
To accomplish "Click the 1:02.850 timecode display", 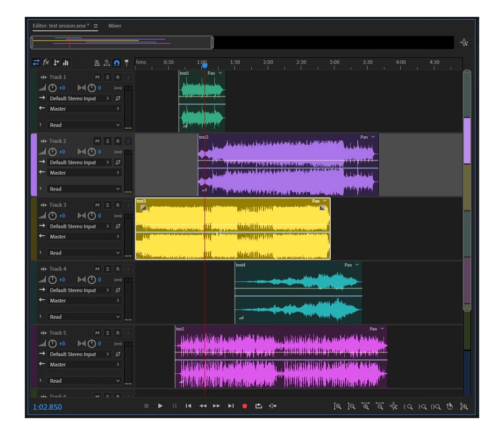I will [47, 407].
